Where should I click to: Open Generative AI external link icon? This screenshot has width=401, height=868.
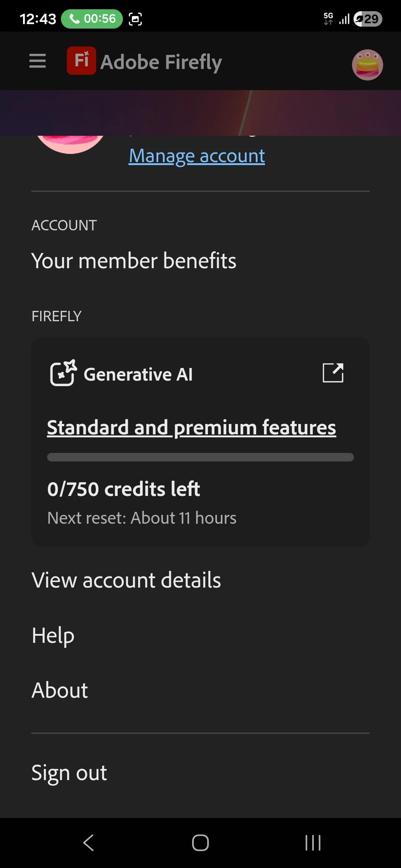(x=333, y=373)
